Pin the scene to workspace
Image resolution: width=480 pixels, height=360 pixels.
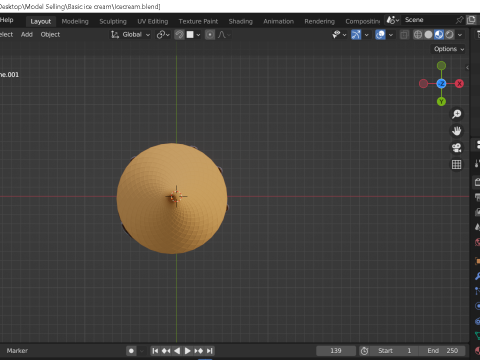(x=459, y=20)
